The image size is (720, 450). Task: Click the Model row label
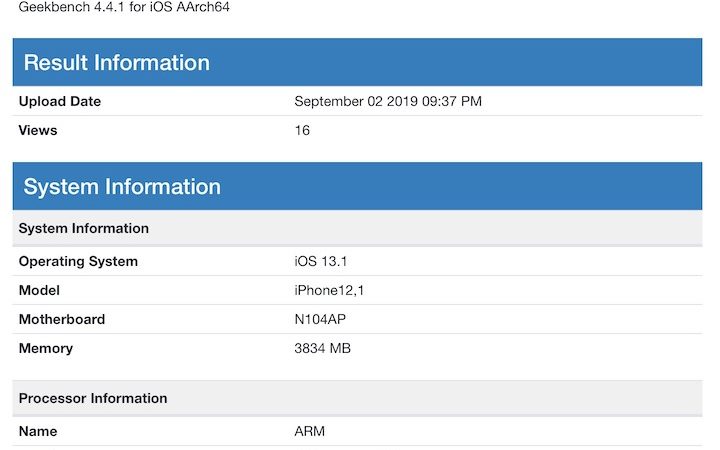click(39, 290)
